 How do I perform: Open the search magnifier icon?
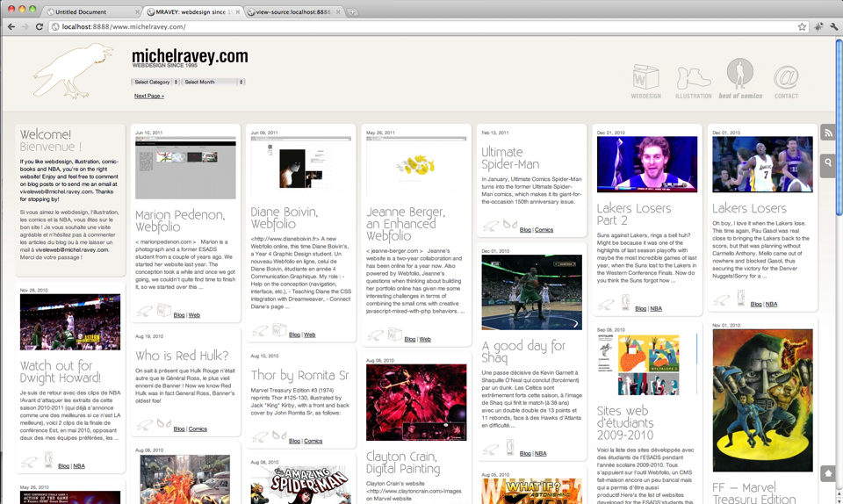click(x=827, y=162)
